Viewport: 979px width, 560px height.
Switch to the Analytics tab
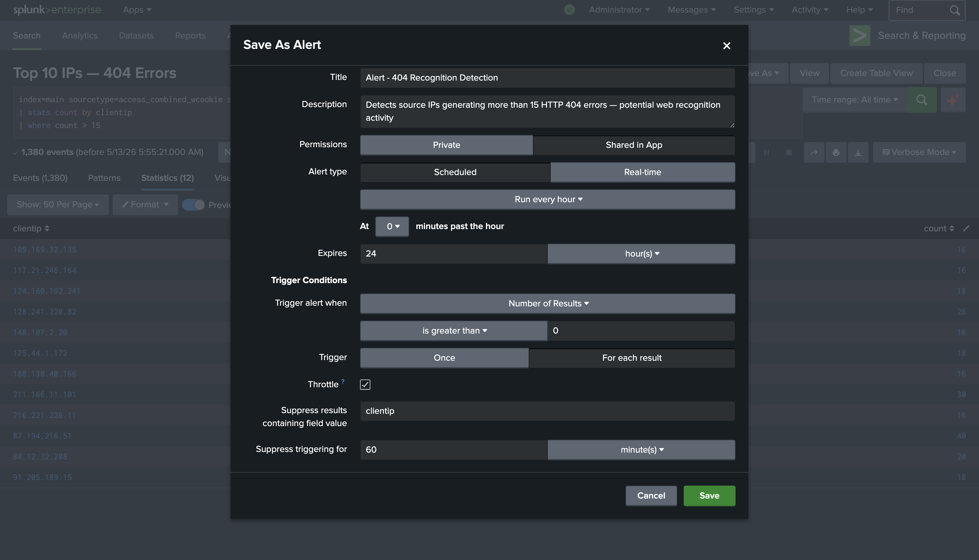pos(79,35)
